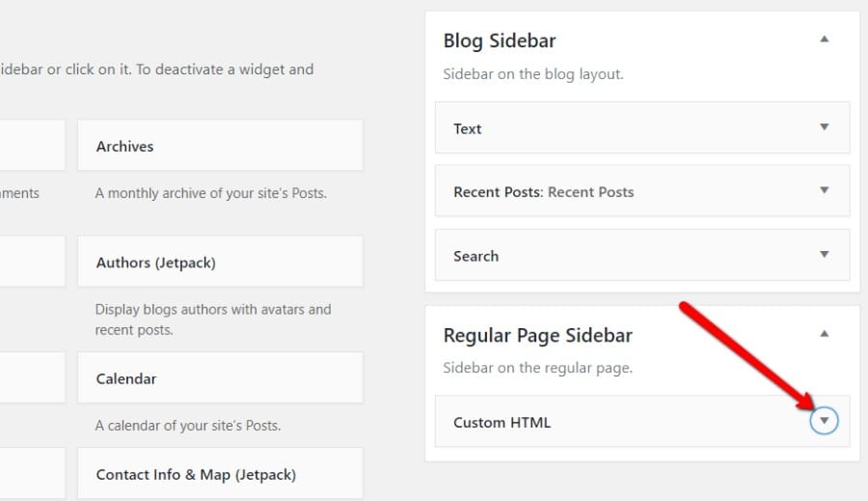Choose the Authors (Jetpack) widget
This screenshot has height=501, width=868.
[x=155, y=263]
